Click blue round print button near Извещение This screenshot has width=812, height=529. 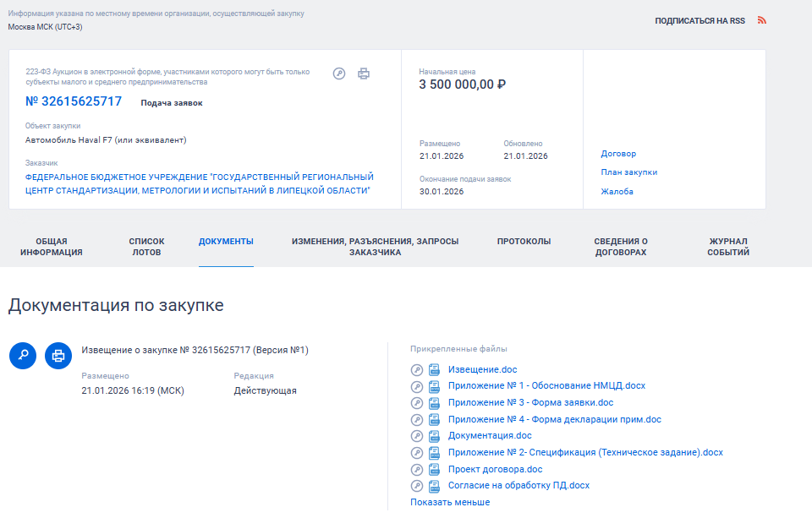click(58, 356)
